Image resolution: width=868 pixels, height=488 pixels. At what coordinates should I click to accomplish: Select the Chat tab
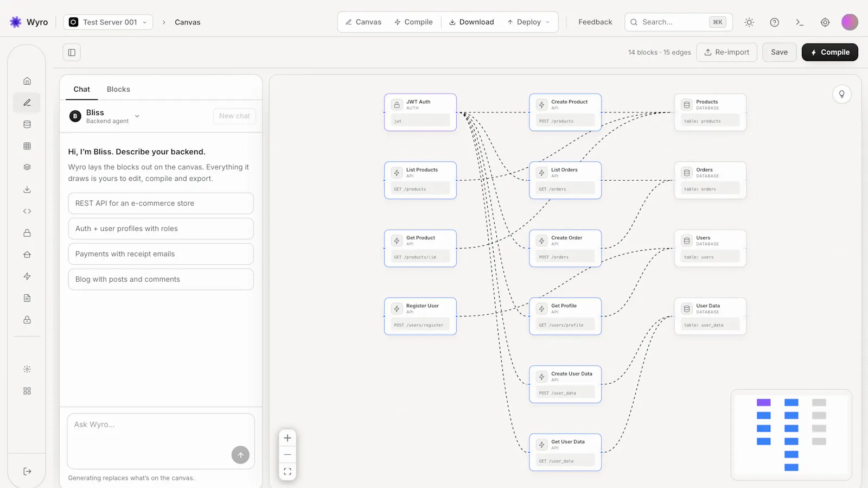(x=82, y=89)
